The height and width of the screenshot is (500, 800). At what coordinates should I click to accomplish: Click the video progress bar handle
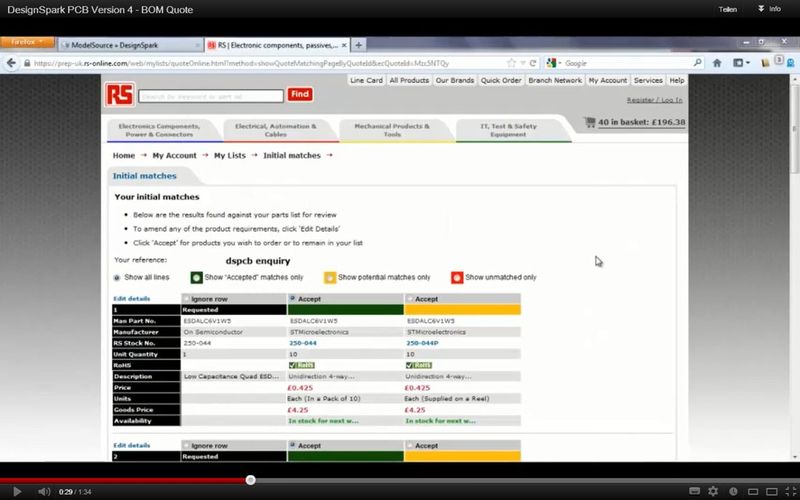250,480
